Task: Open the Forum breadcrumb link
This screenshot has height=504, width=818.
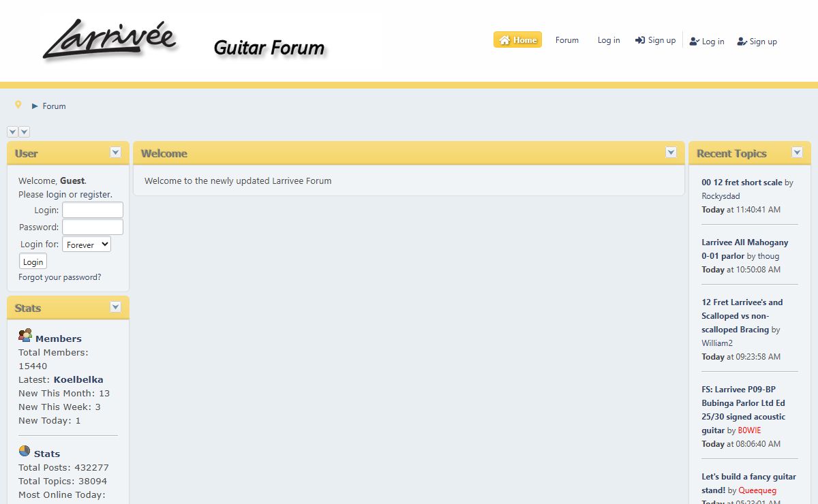Action: [x=55, y=106]
